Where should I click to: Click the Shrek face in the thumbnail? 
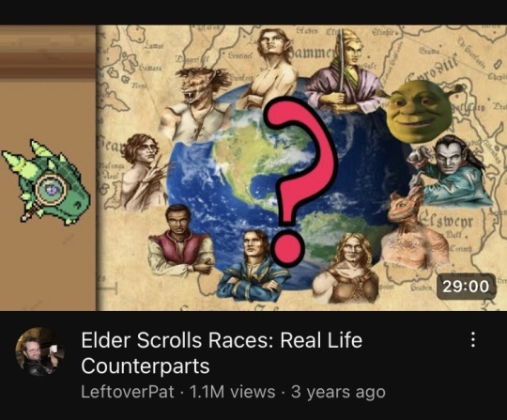pos(421,111)
